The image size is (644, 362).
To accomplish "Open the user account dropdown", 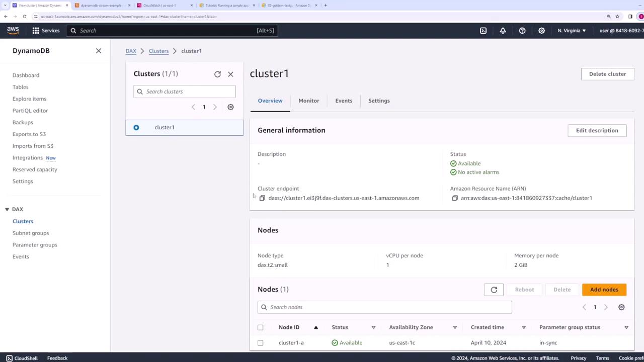I will point(621,31).
